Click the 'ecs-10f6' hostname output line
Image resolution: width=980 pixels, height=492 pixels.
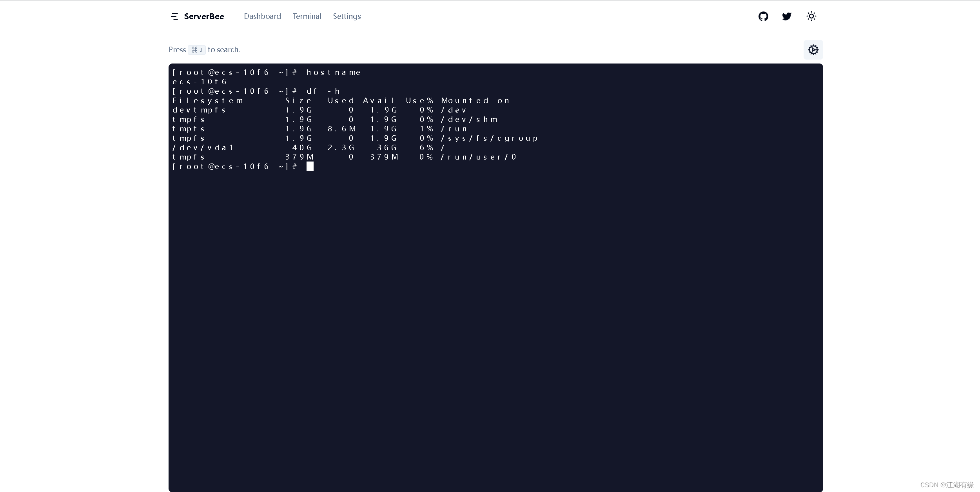pos(200,82)
